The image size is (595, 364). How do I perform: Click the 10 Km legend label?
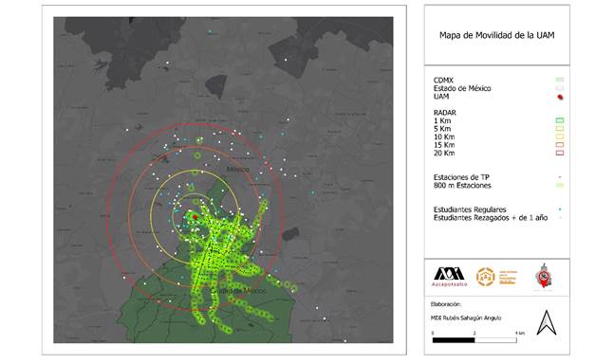pos(444,136)
